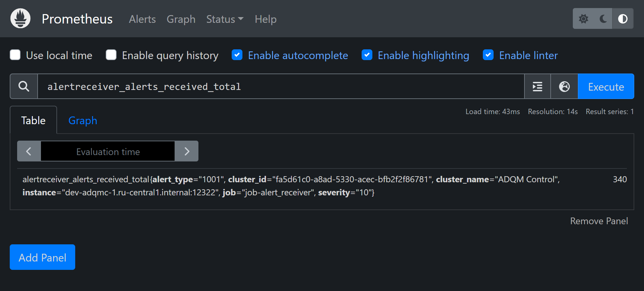This screenshot has height=291, width=644.
Task: Step evaluation time forward
Action: point(187,151)
